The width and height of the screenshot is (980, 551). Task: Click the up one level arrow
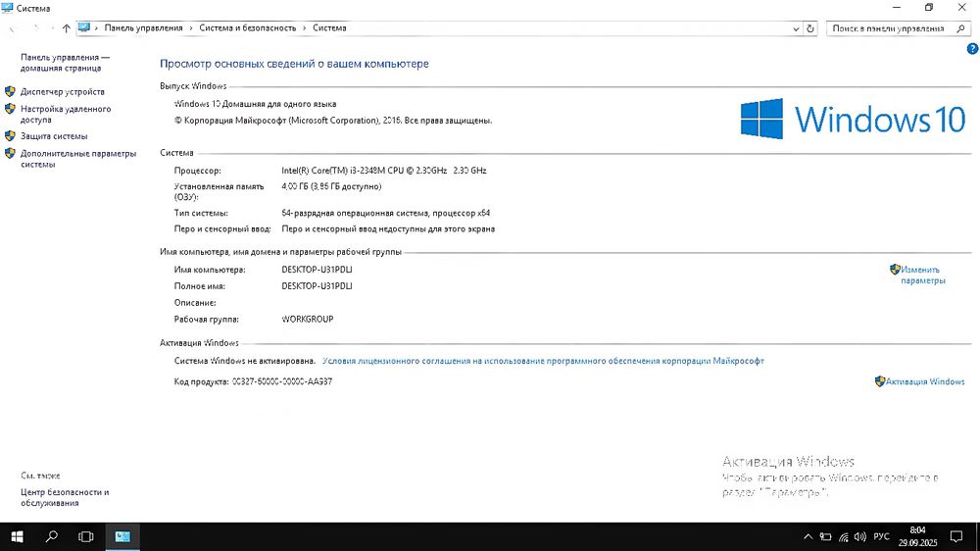pyautogui.click(x=67, y=28)
